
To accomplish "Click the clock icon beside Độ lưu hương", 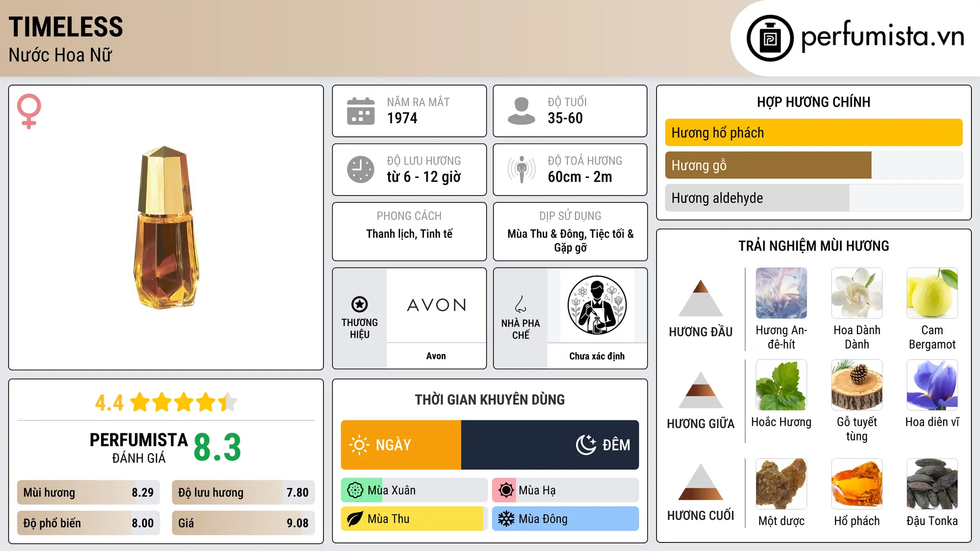I will click(x=361, y=169).
